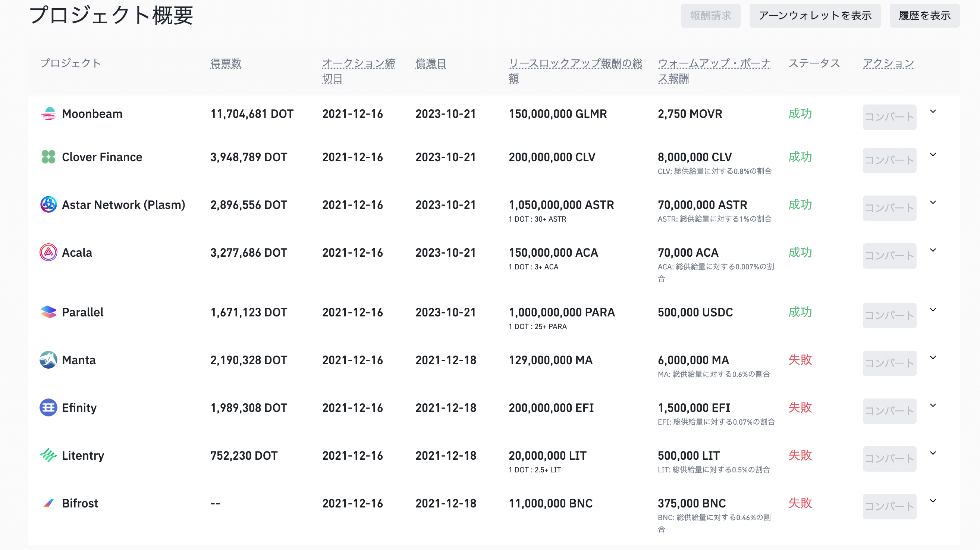
Task: Click the 129,000,000 MA reward value
Action: [550, 360]
